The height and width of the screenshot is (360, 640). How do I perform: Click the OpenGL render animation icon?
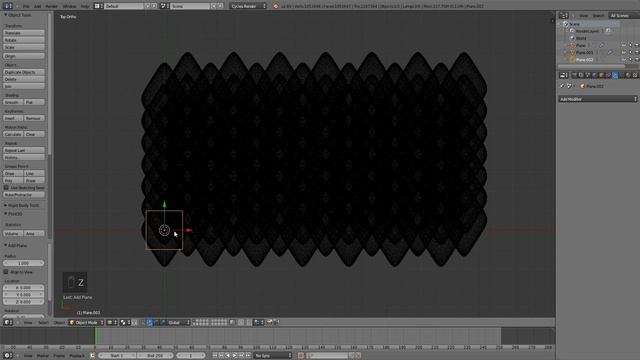pyautogui.click(x=276, y=322)
